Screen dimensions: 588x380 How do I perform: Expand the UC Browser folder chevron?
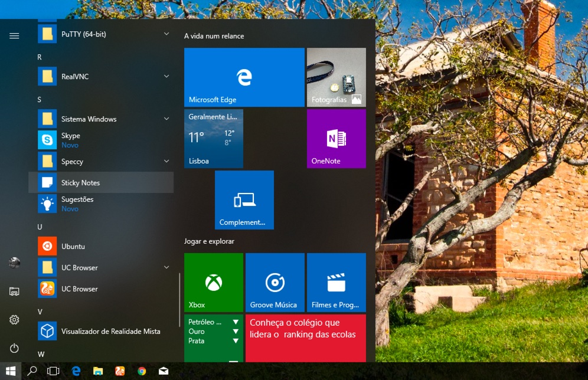pyautogui.click(x=166, y=267)
